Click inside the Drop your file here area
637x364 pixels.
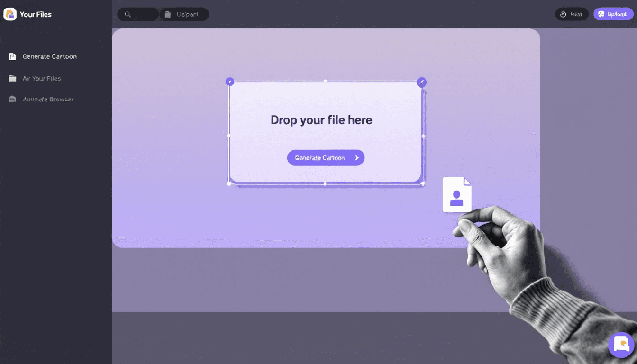tap(326, 120)
